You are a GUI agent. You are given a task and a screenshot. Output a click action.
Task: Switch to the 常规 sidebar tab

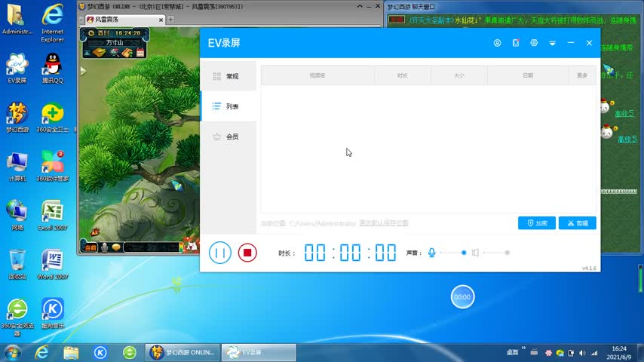tap(228, 76)
